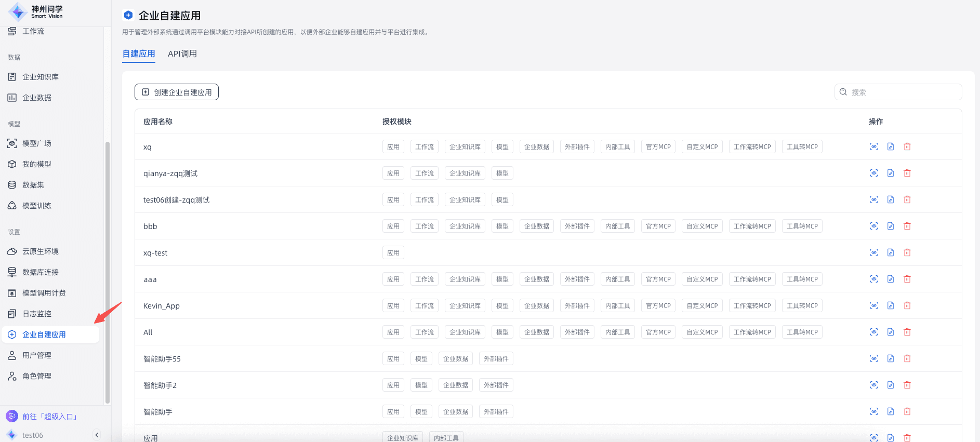Switch to the API调用 tab
Image resolution: width=980 pixels, height=442 pixels.
coord(182,54)
